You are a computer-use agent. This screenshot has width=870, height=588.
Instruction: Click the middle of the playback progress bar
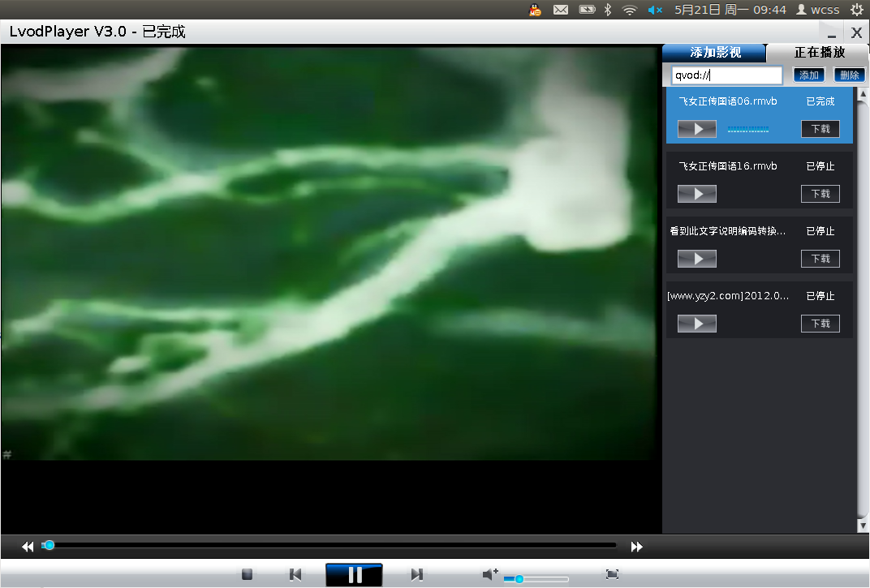pos(329,545)
